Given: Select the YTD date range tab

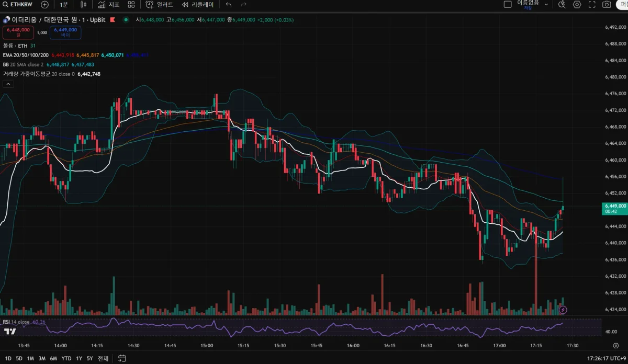Looking at the screenshot, I should [66, 358].
